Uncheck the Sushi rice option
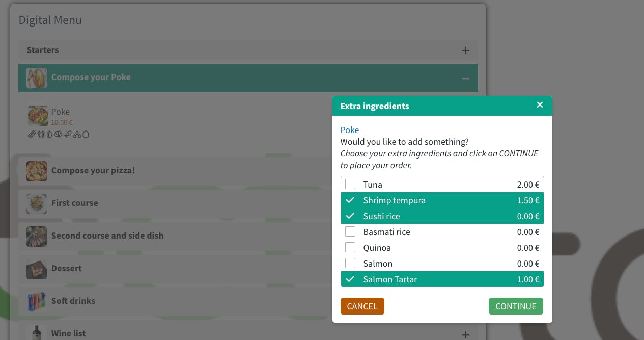The height and width of the screenshot is (340, 644). click(350, 216)
